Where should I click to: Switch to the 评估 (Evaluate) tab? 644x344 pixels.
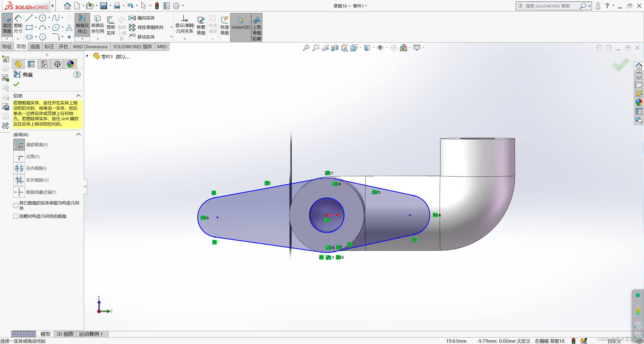click(x=63, y=47)
